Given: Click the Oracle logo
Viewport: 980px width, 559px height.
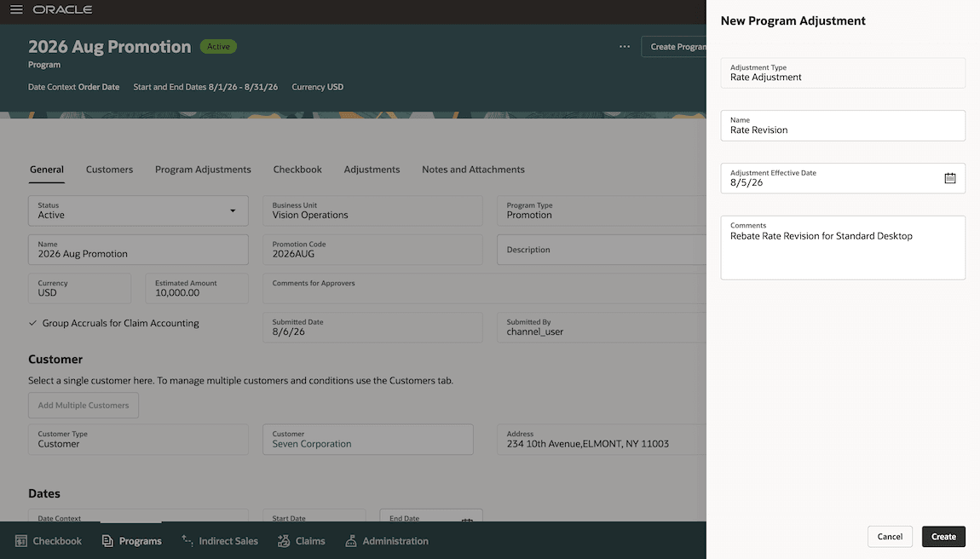Looking at the screenshot, I should coord(62,9).
